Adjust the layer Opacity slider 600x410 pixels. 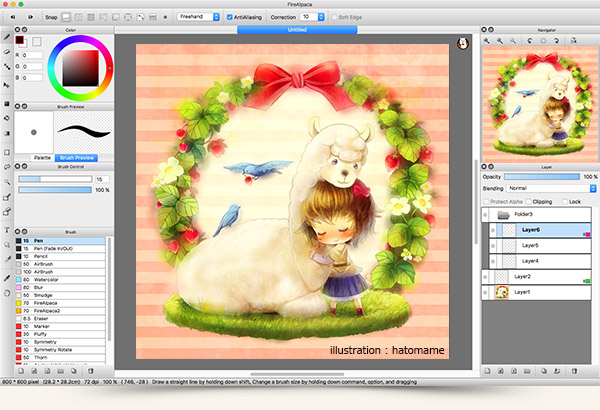click(541, 176)
